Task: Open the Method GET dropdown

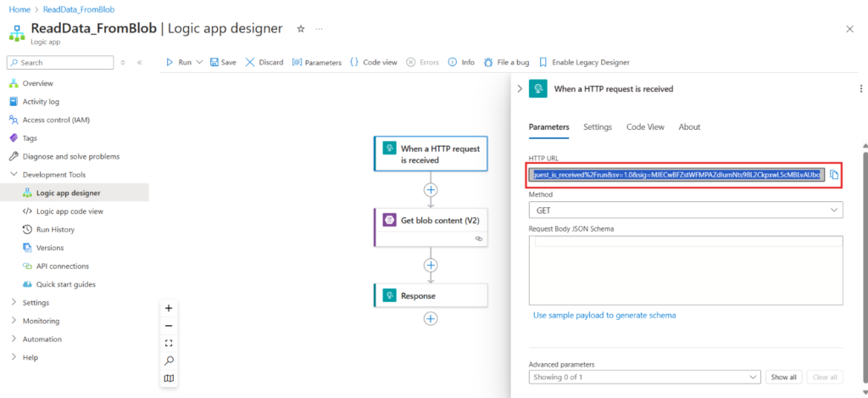Action: 686,210
